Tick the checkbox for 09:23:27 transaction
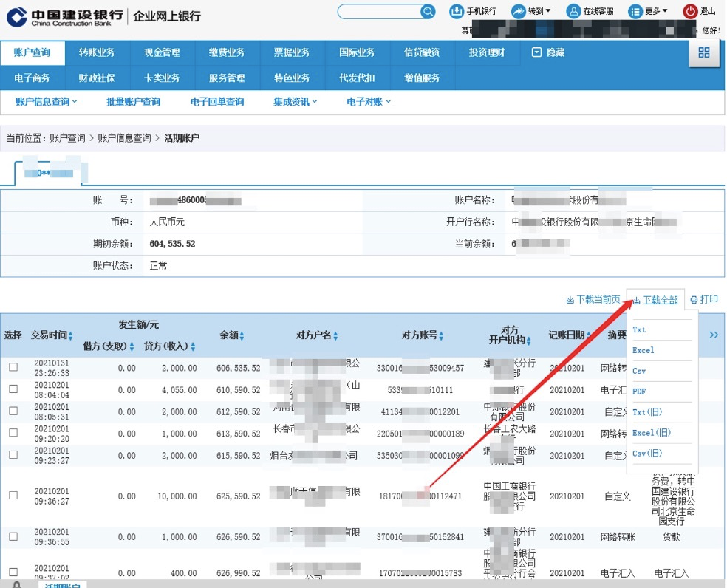The image size is (727, 588). [x=13, y=454]
